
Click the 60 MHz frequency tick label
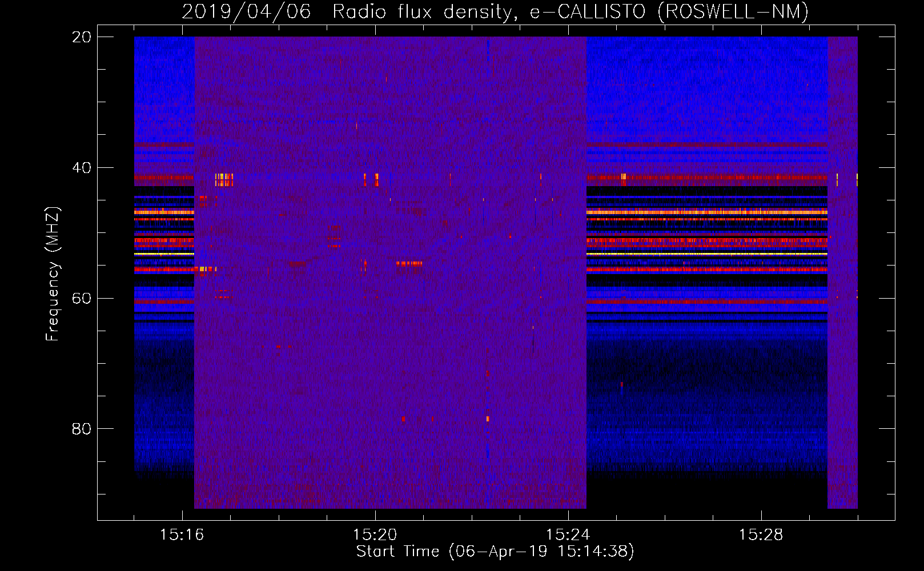(x=81, y=299)
